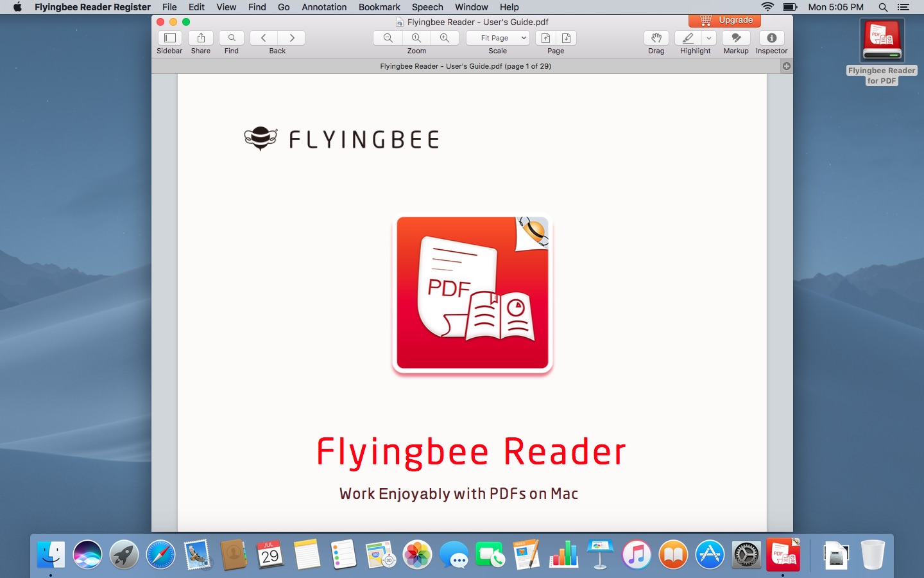Image resolution: width=924 pixels, height=578 pixels.
Task: Toggle the Sidebar panel button
Action: 169,38
